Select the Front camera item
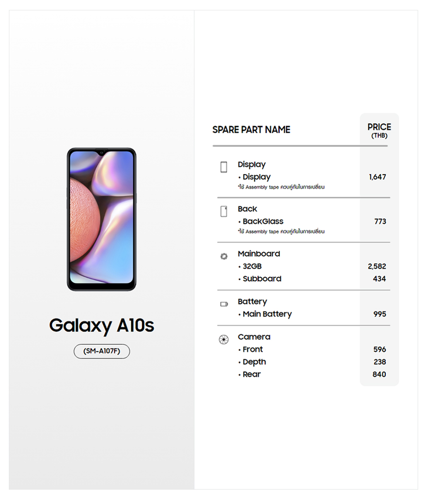Viewport: 427px width, 504px height. (252, 349)
